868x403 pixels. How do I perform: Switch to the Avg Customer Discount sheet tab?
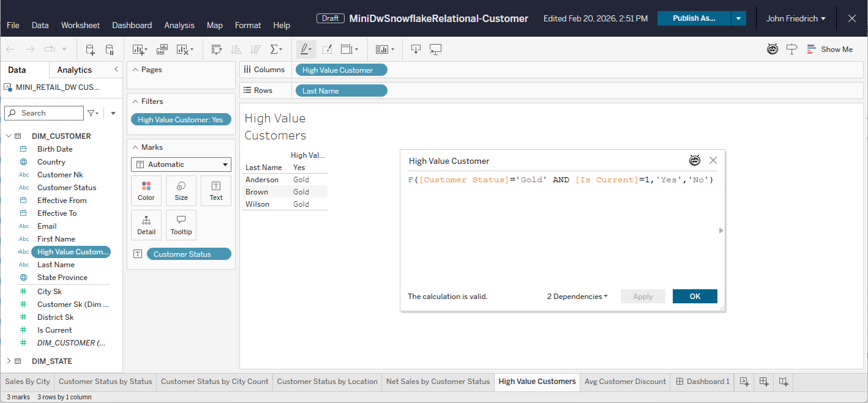[625, 382]
